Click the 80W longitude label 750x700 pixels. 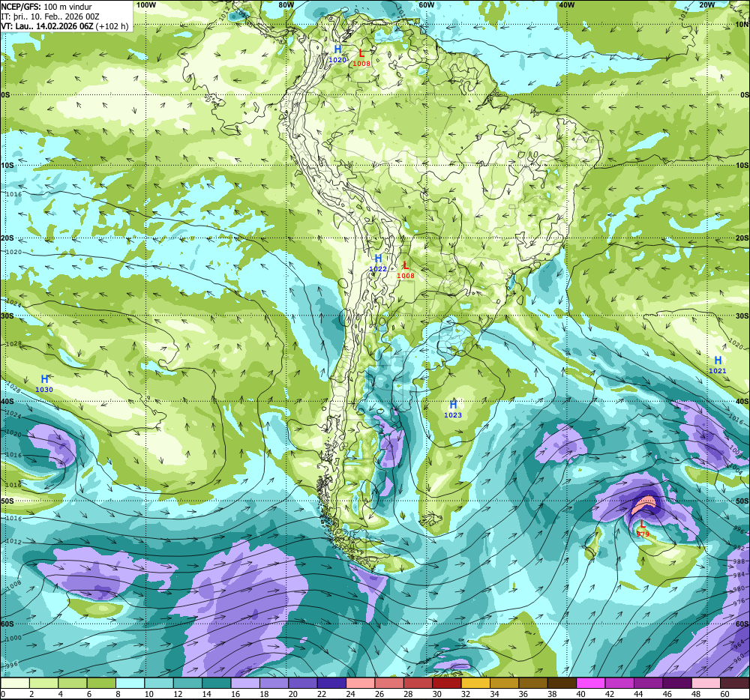pyautogui.click(x=286, y=4)
